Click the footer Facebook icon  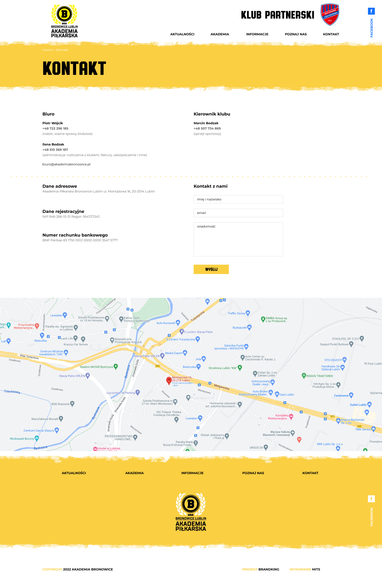(371, 499)
